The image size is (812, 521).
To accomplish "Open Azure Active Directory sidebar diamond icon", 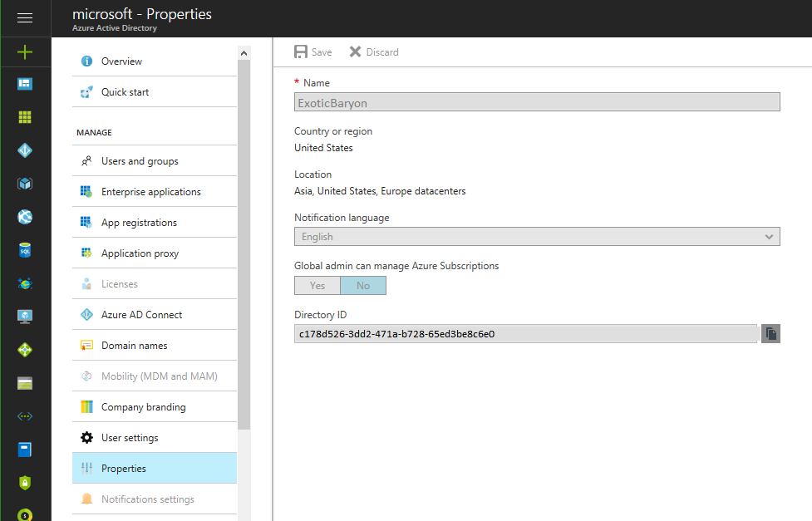I will [25, 150].
